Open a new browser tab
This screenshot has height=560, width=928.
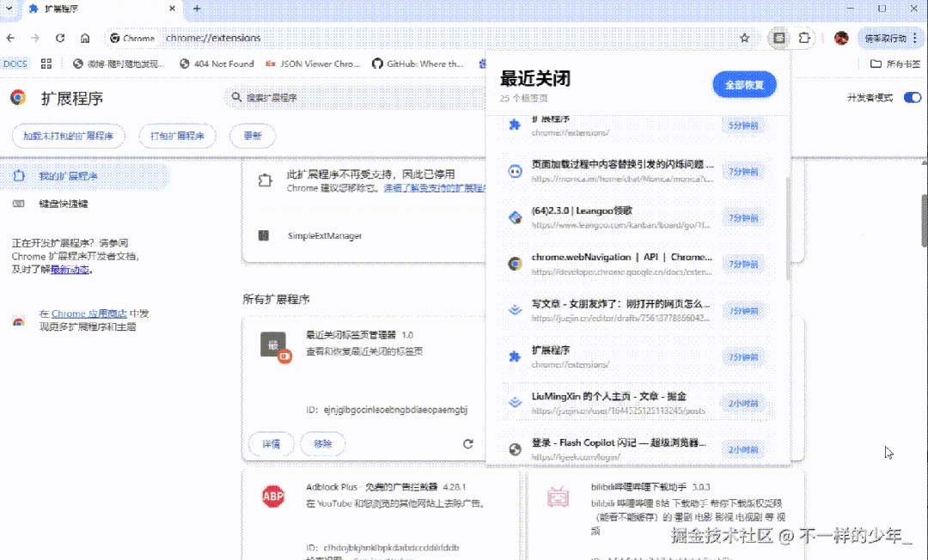coord(197,9)
